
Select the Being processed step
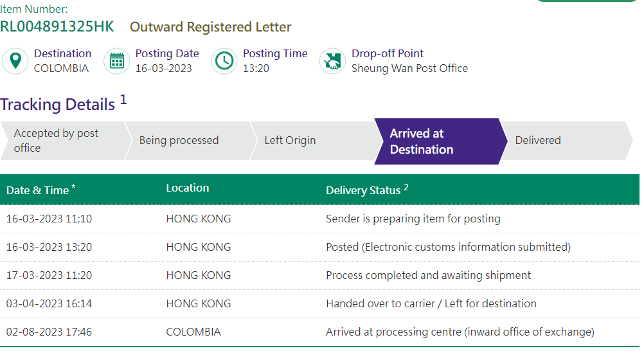pos(179,140)
